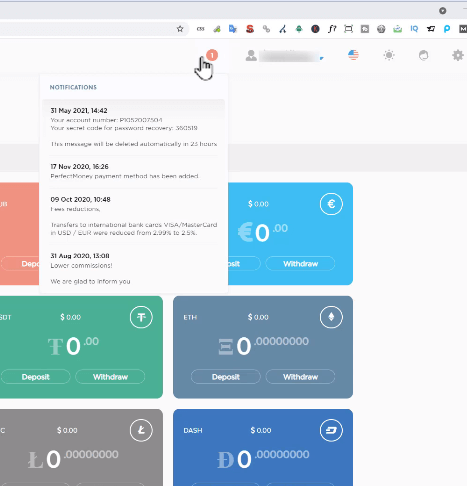
Task: Click the $ 0.00 value on ETH card
Action: (258, 317)
